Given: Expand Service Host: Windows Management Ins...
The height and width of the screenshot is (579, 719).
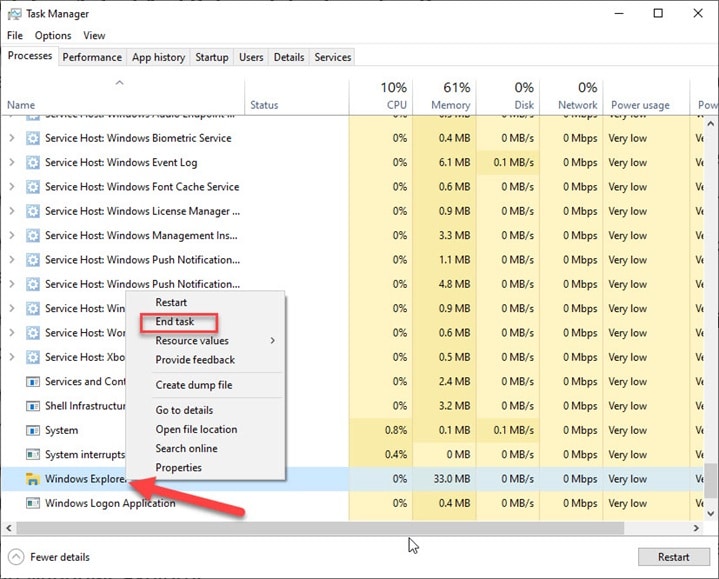Looking at the screenshot, I should 12,235.
